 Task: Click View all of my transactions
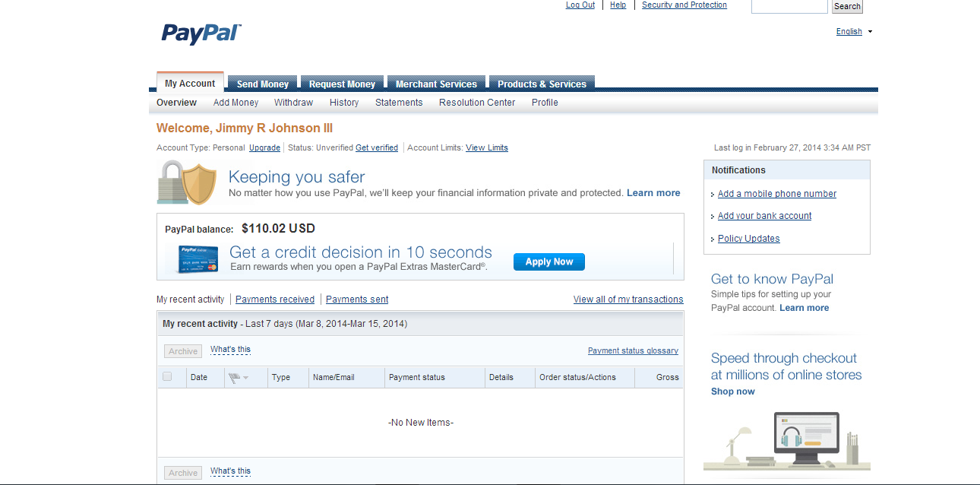click(628, 300)
